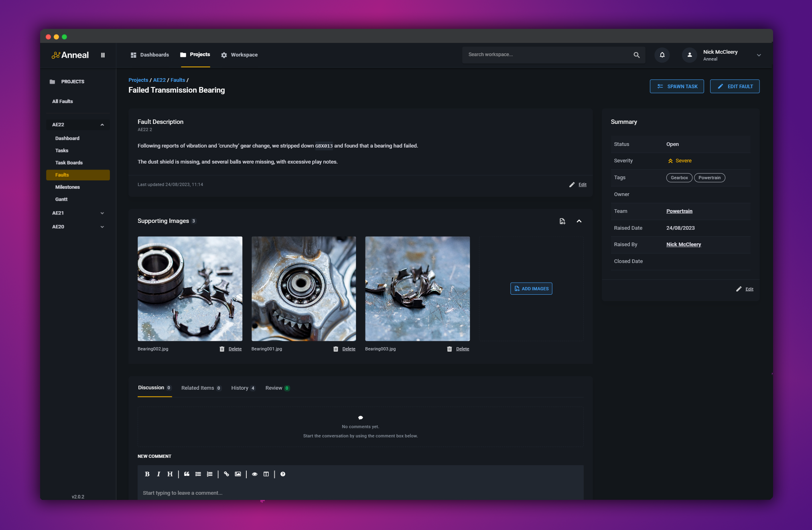Toggle comment preview eye icon
The image size is (812, 530).
coord(254,474)
